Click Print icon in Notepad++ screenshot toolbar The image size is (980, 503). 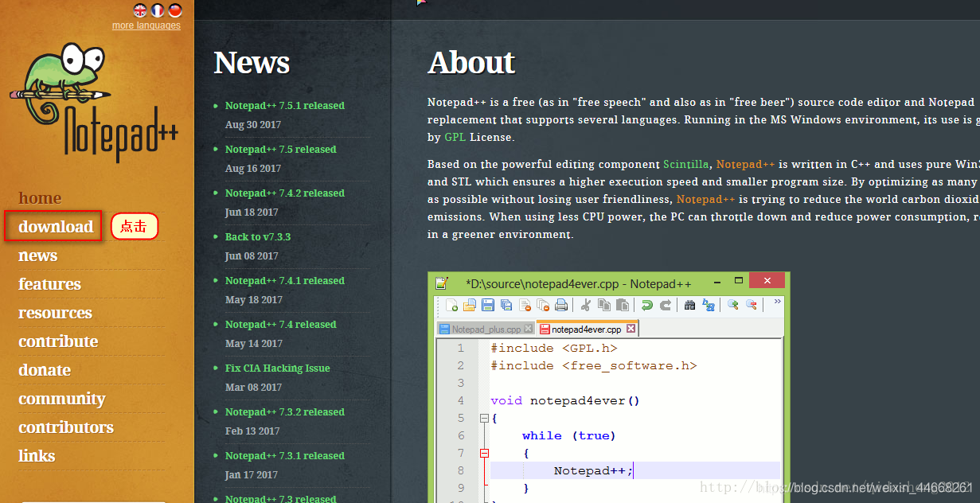(x=561, y=305)
